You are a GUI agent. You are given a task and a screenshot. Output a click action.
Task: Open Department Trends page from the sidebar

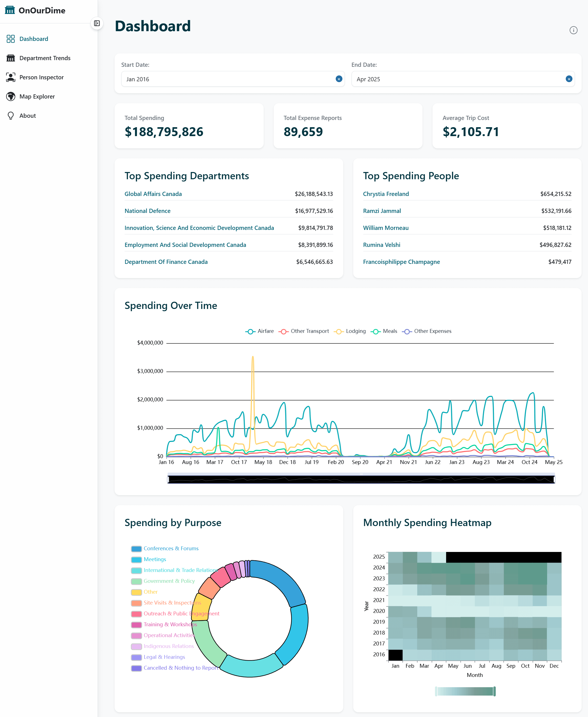pyautogui.click(x=45, y=58)
